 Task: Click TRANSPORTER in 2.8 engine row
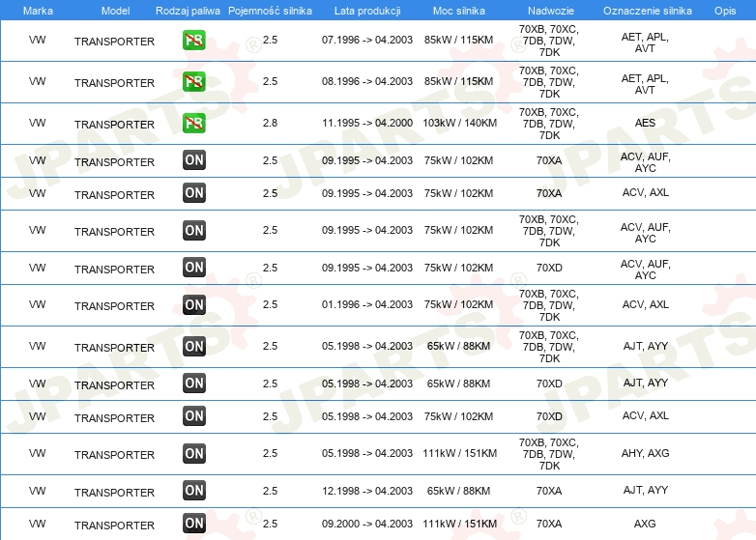click(114, 125)
